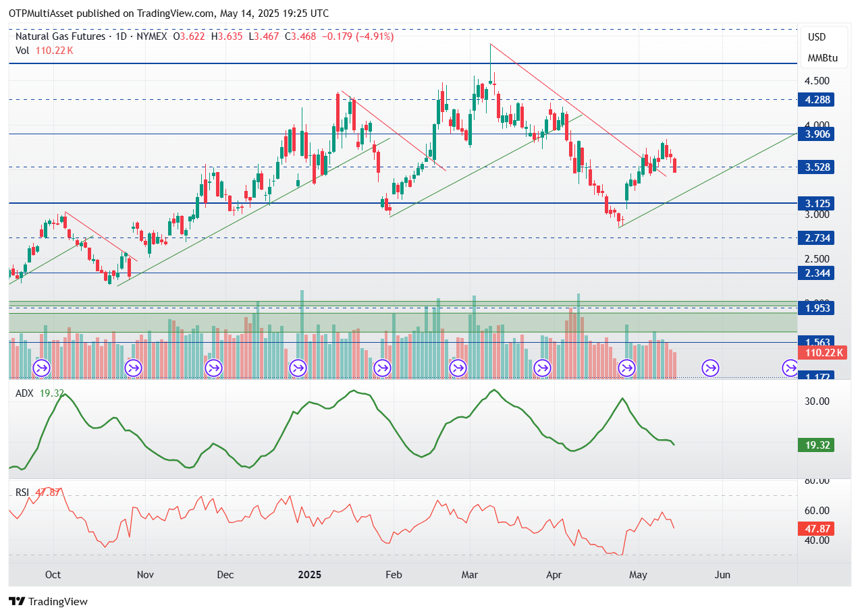Viewport: 860px width, 616px height.
Task: Click the contract-roll marker just before Dec
Action: pos(214,368)
